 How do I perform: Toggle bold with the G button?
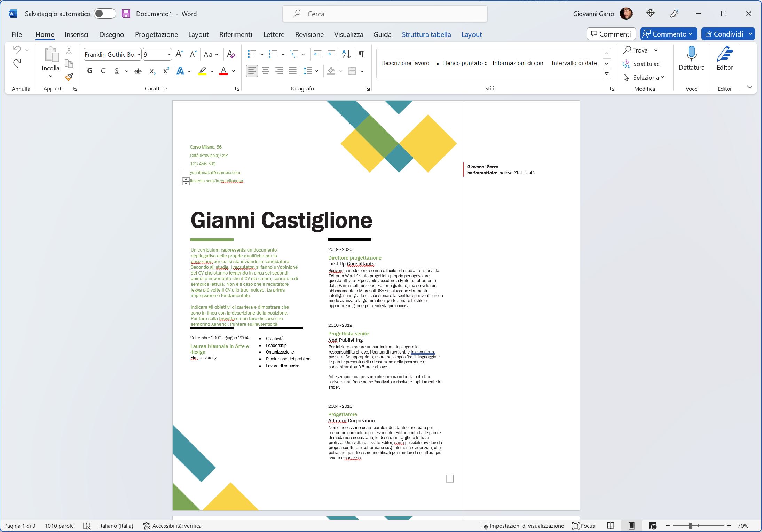click(89, 71)
